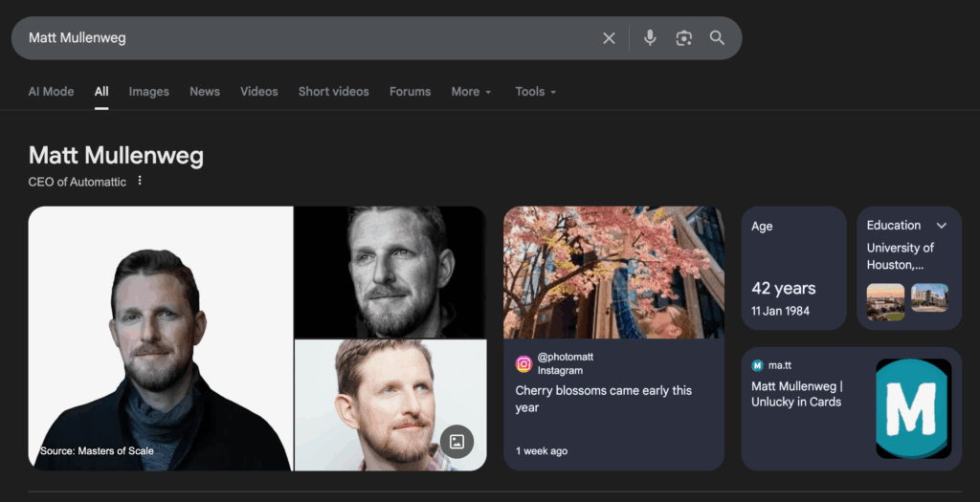This screenshot has height=502, width=980.
Task: Open Google Lens image search icon
Action: tap(683, 38)
